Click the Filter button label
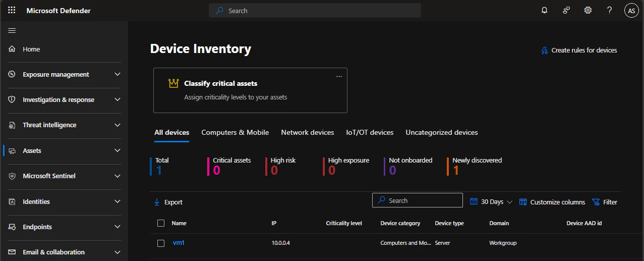644x261 pixels. (610, 202)
